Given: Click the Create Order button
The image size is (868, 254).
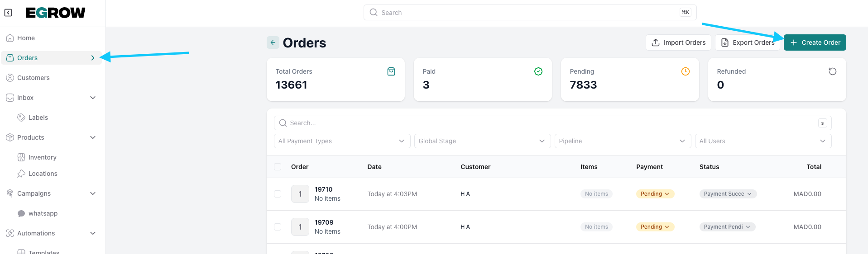Looking at the screenshot, I should 815,42.
